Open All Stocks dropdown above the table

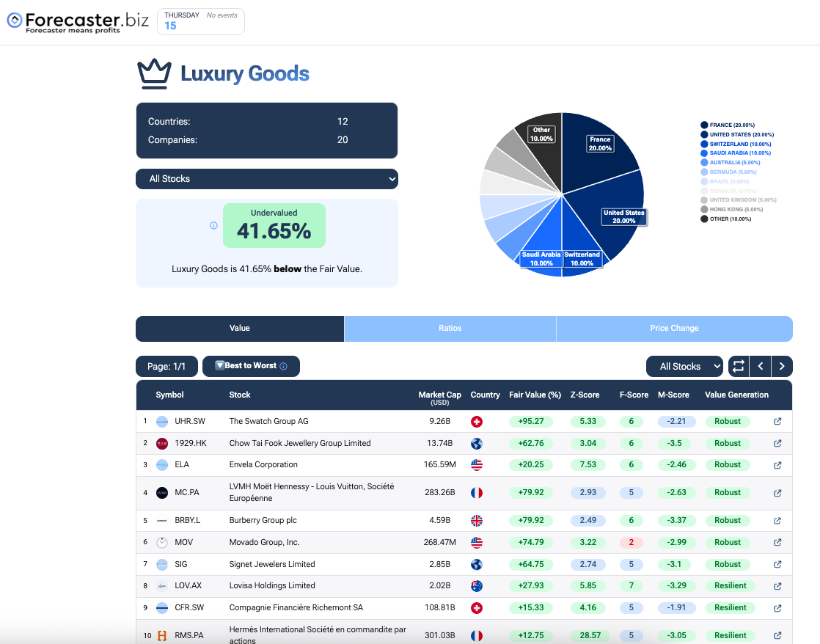pyautogui.click(x=684, y=366)
